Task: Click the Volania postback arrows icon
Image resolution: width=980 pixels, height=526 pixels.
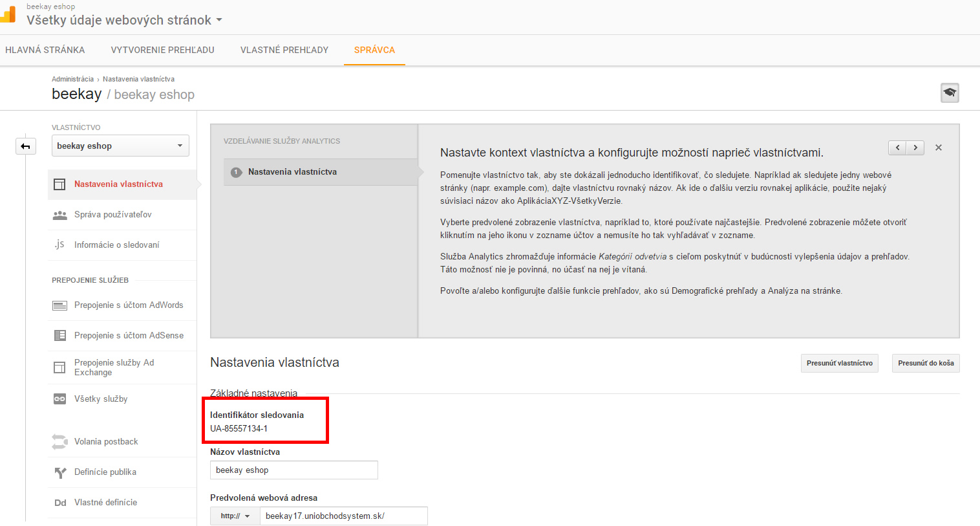Action: 59,442
